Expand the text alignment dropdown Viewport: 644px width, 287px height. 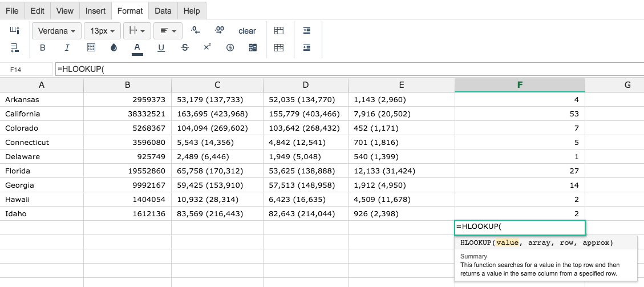168,31
